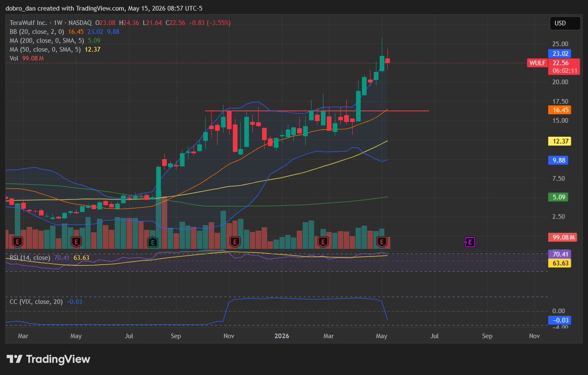The height and width of the screenshot is (375, 588).
Task: Click the yellow 12.37 price axis label
Action: (x=560, y=141)
